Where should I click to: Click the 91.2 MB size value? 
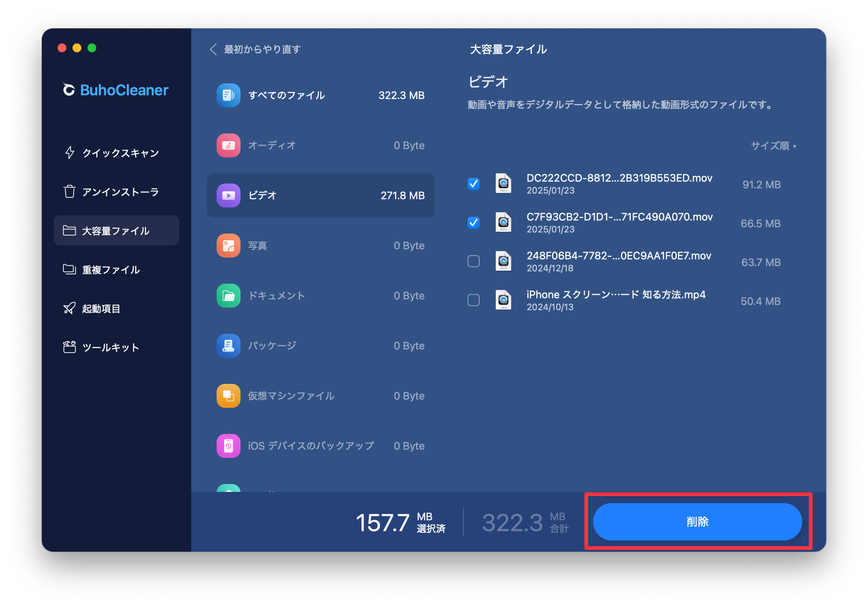pyautogui.click(x=762, y=185)
